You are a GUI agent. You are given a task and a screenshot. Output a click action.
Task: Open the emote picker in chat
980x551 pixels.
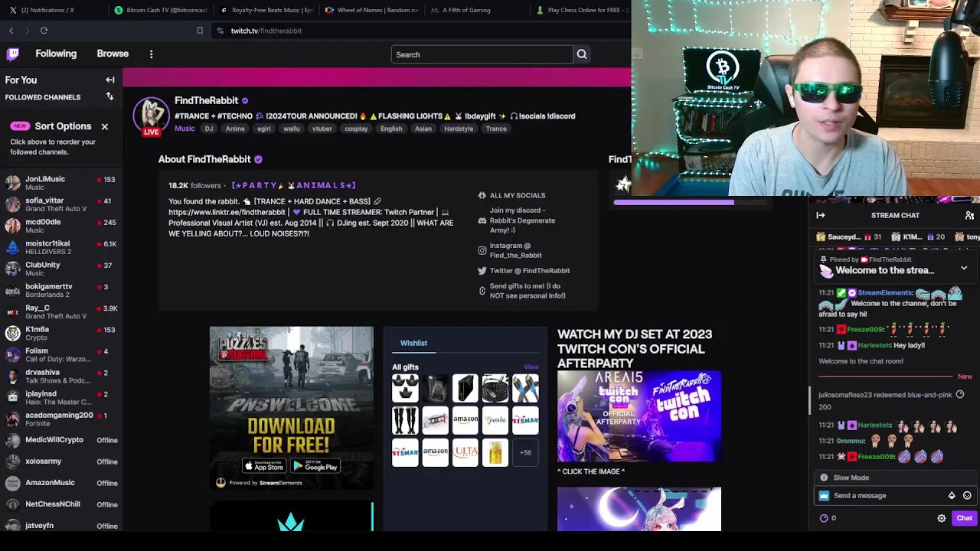(967, 496)
